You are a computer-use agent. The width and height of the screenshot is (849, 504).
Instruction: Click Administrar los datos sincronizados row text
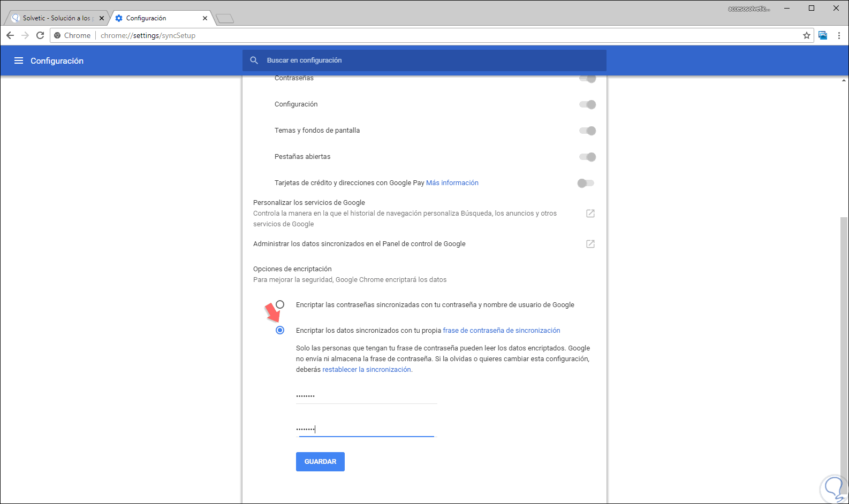(x=359, y=244)
